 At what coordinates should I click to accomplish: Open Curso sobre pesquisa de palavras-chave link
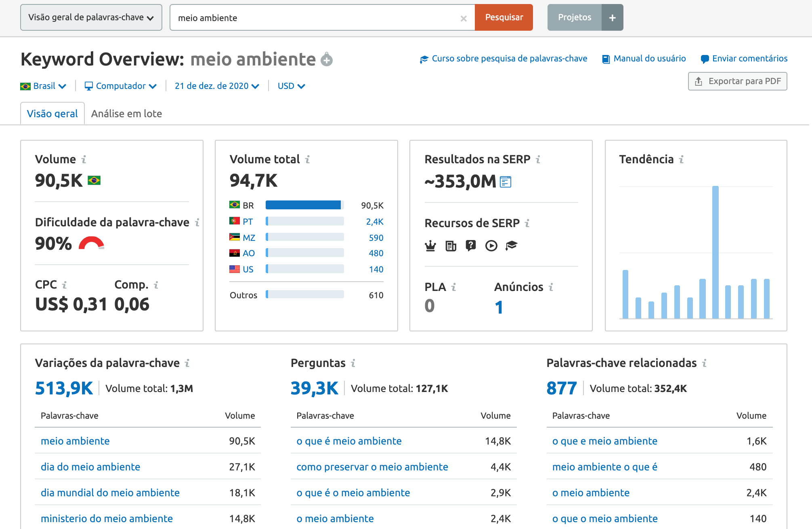tap(504, 59)
